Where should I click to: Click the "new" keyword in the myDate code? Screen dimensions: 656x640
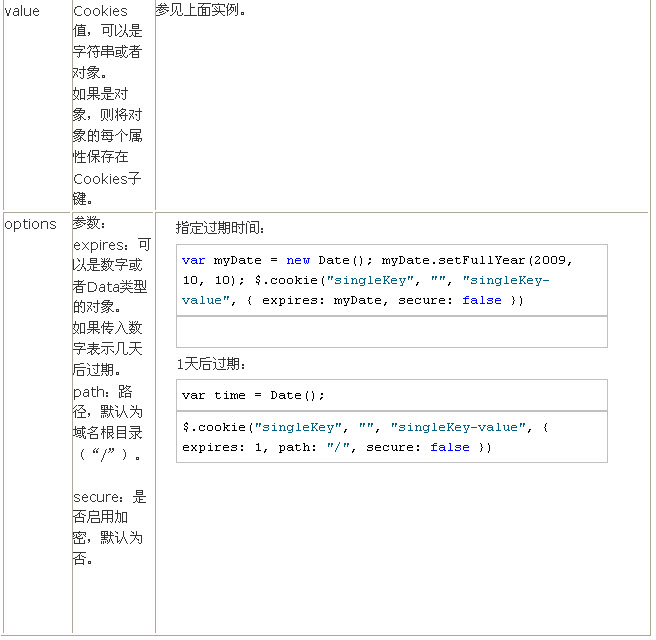298,260
